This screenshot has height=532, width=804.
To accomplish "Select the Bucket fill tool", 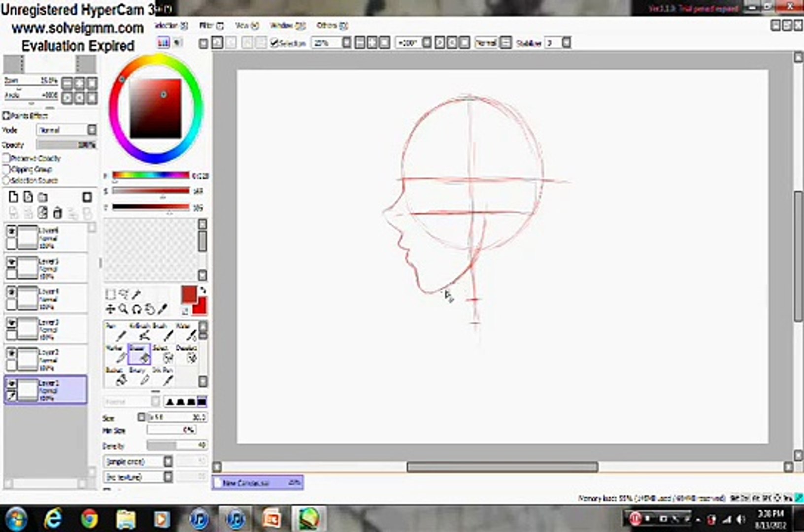I will coord(117,376).
